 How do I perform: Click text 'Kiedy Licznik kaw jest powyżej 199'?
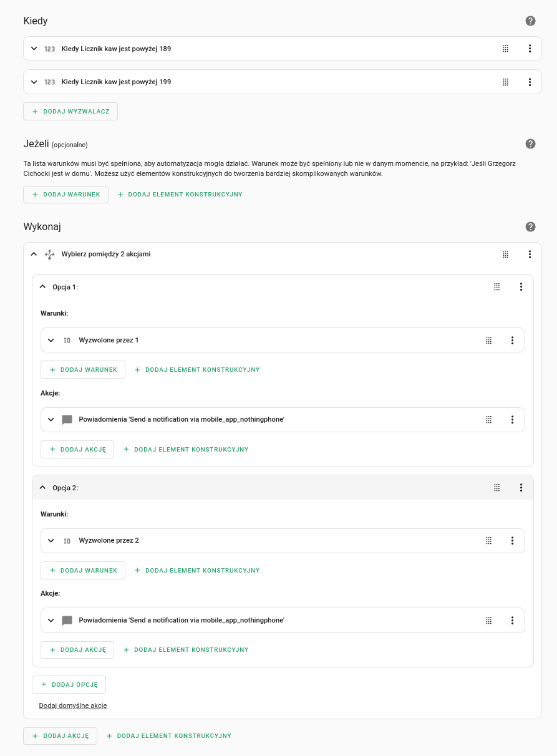(x=116, y=82)
